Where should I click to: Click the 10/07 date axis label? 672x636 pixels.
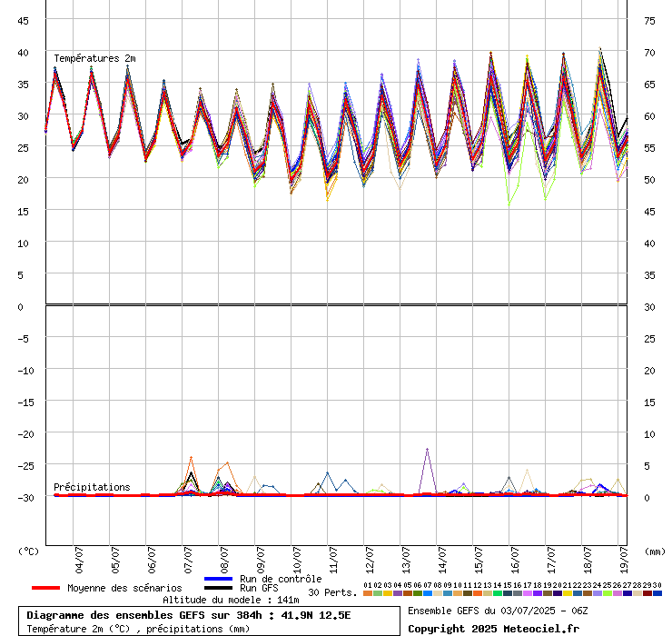297,560
